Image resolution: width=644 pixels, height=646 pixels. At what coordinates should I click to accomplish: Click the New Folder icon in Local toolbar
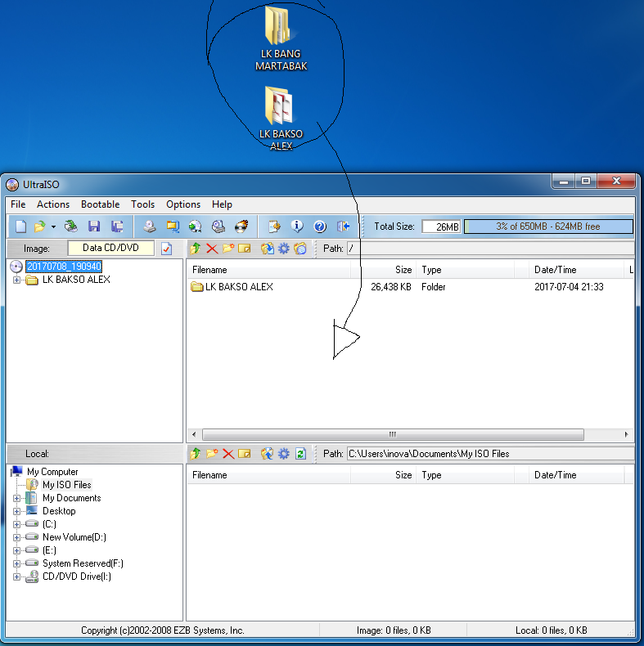tap(211, 454)
